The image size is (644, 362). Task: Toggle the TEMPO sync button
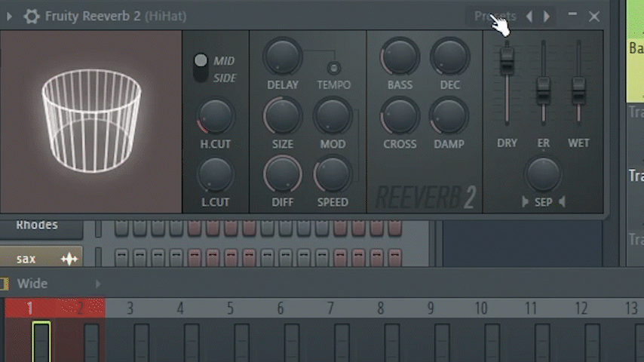pos(333,68)
